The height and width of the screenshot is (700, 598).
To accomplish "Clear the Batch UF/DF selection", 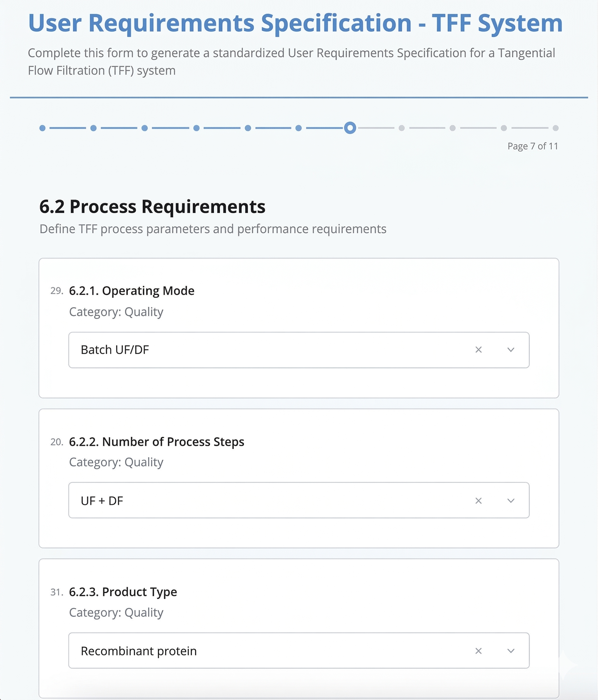I will coord(479,350).
